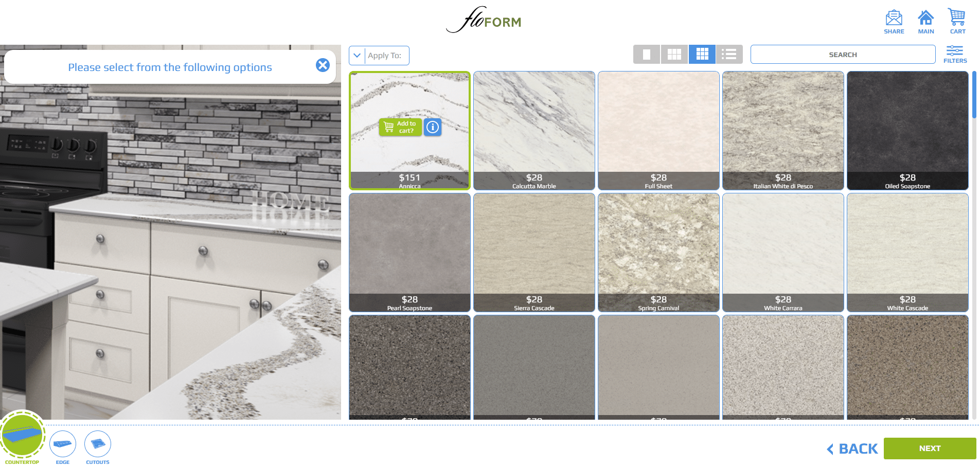Switch to small grid view
This screenshot has width=980, height=467.
[674, 54]
